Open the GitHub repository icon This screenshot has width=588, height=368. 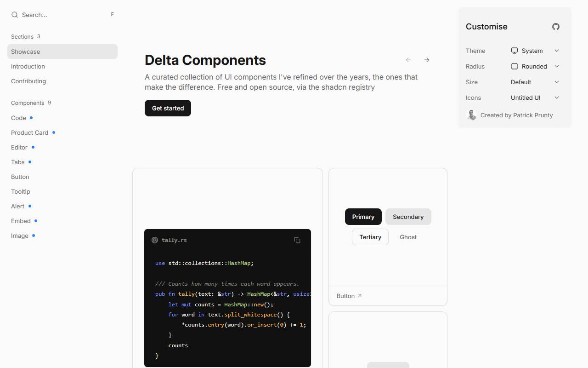coord(556,27)
